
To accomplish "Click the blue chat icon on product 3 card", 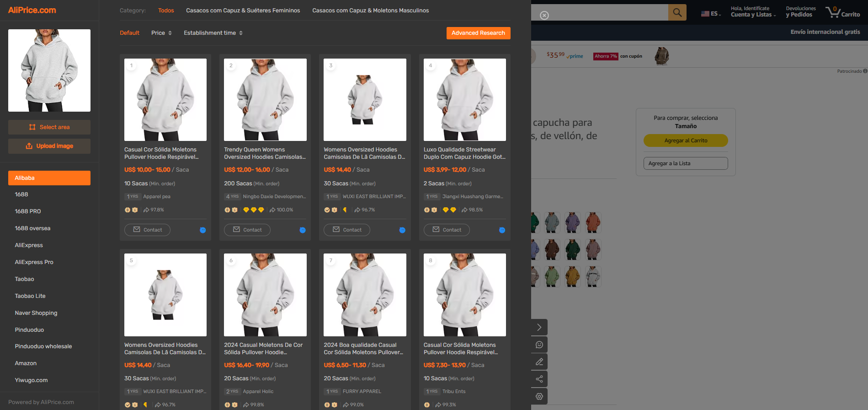I will coord(402,230).
